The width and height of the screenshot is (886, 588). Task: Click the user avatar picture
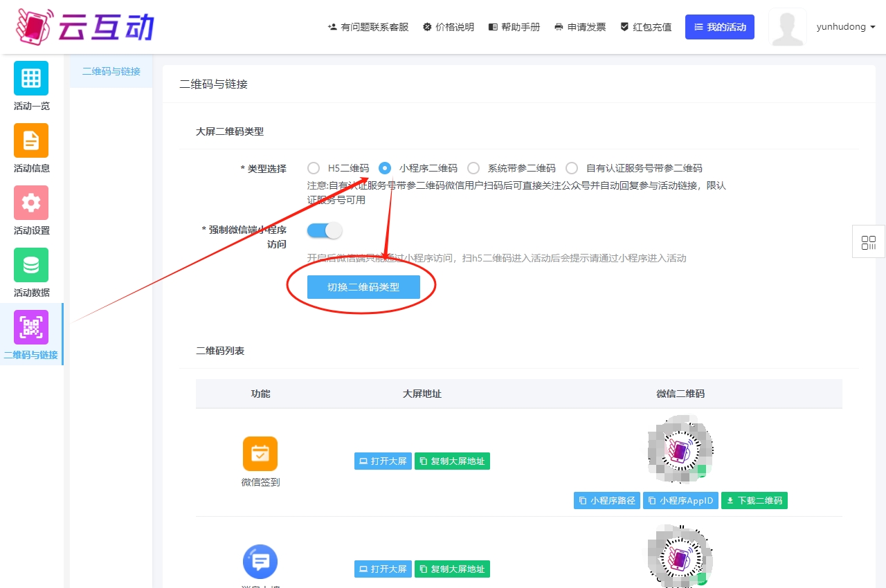pyautogui.click(x=788, y=27)
